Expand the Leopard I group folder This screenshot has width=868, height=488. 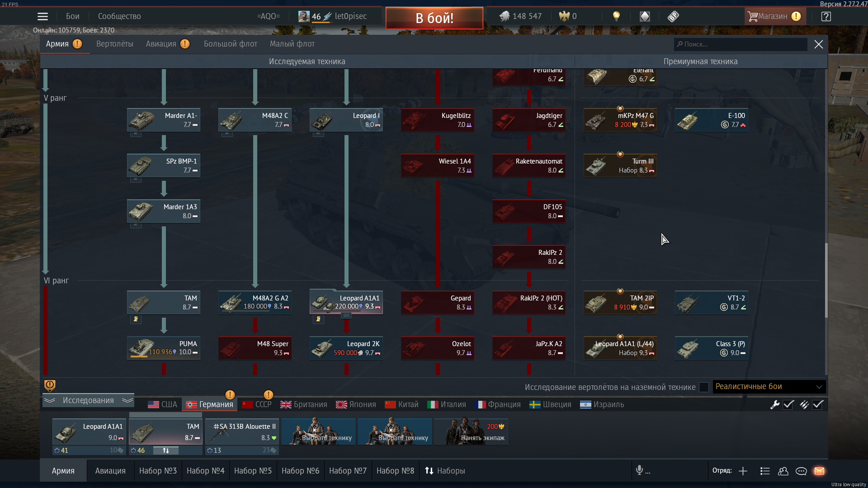click(318, 134)
